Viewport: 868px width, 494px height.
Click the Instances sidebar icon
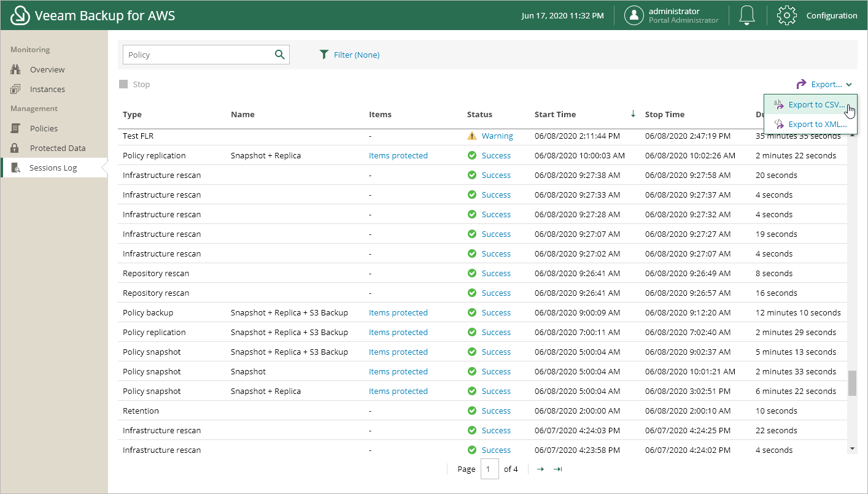pyautogui.click(x=15, y=89)
